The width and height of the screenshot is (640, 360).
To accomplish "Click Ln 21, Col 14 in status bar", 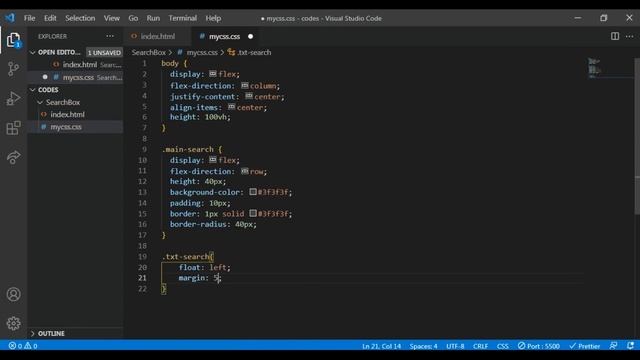I will coord(381,346).
